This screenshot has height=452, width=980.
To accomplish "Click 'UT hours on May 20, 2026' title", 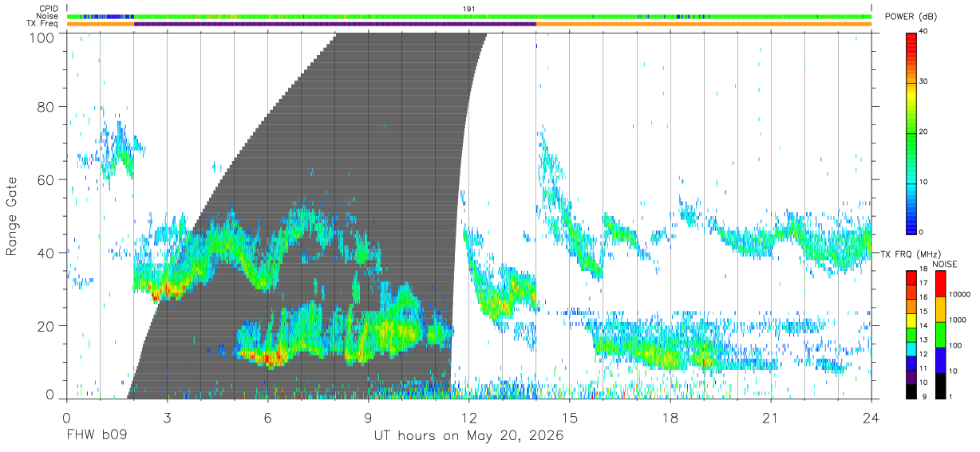I will [x=469, y=436].
